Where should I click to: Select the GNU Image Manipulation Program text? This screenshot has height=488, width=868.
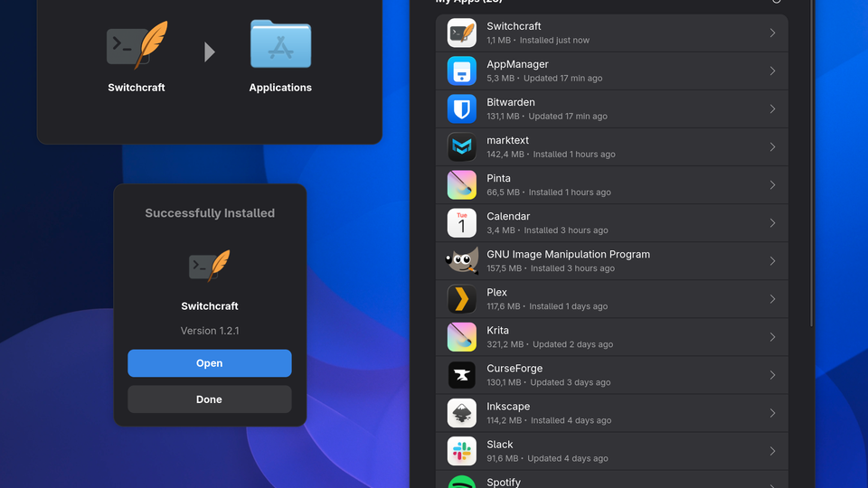[569, 255]
